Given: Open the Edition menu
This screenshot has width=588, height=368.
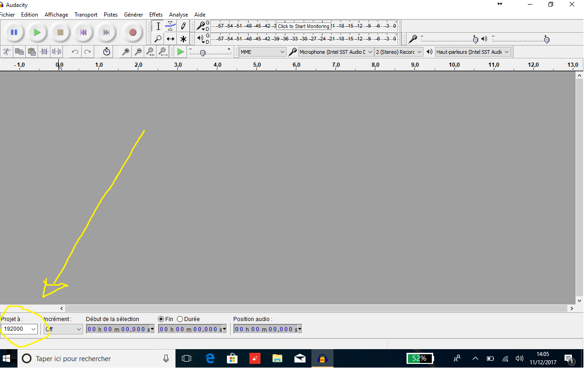Looking at the screenshot, I should click(29, 15).
